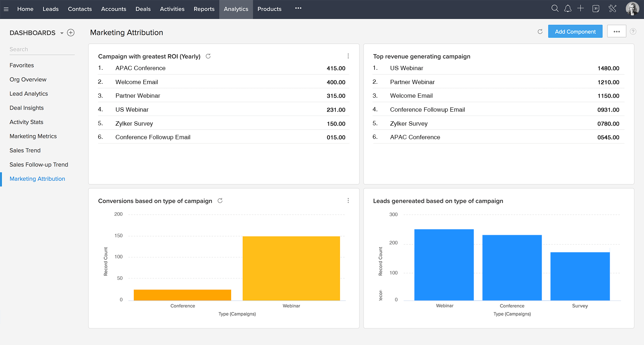Open the hamburger navigation menu

click(x=6, y=9)
